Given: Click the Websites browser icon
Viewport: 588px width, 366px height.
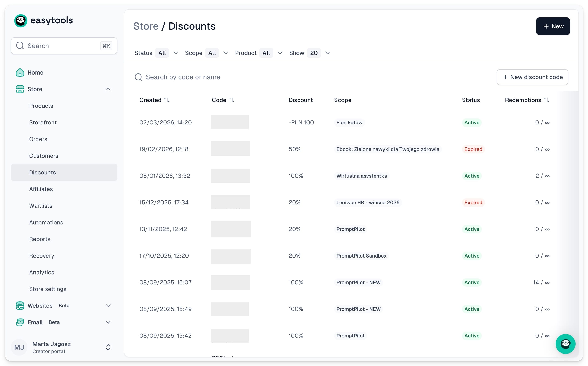Looking at the screenshot, I should click(x=20, y=305).
